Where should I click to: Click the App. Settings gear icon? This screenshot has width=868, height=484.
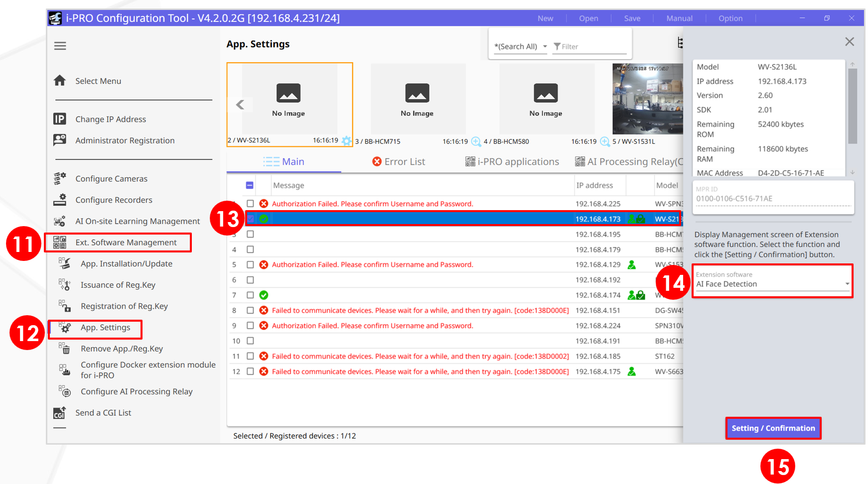[65, 327]
